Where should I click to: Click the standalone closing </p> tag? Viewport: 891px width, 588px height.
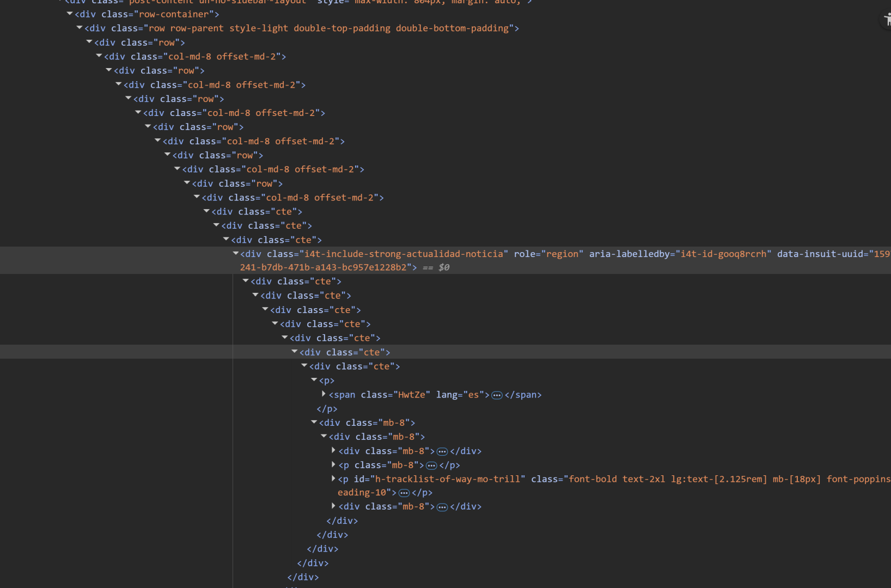(x=327, y=409)
